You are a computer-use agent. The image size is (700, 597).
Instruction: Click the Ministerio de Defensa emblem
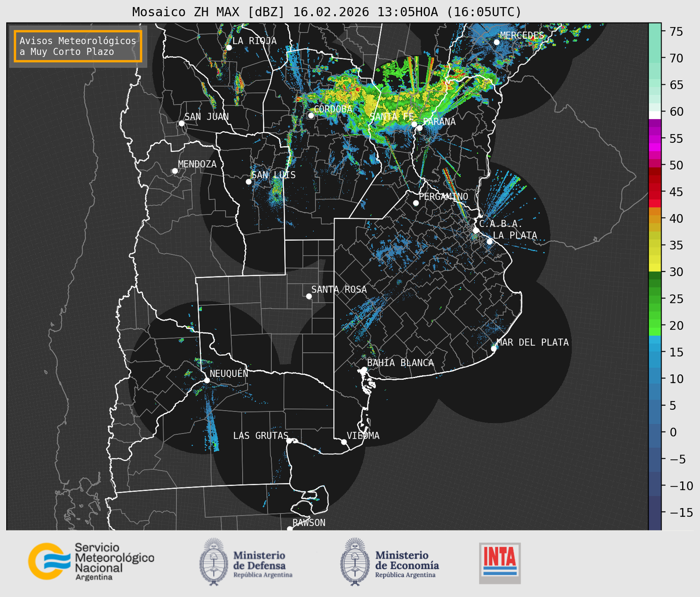pos(214,562)
